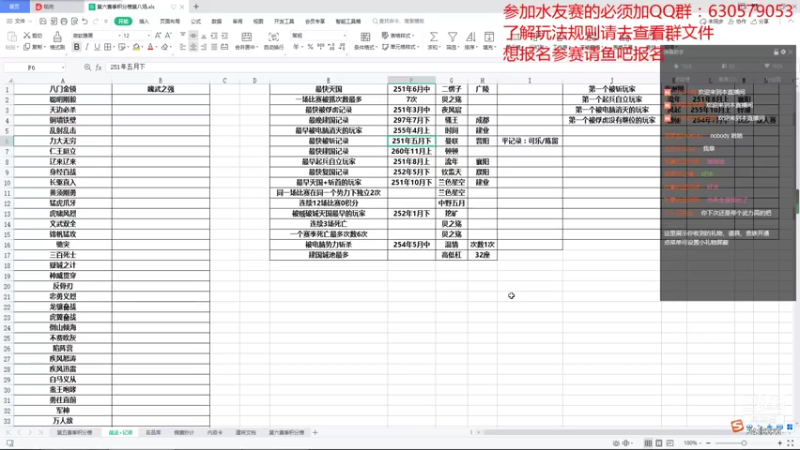The height and width of the screenshot is (450, 800).
Task: Toggle middle vertical alignment
Action: point(193,36)
